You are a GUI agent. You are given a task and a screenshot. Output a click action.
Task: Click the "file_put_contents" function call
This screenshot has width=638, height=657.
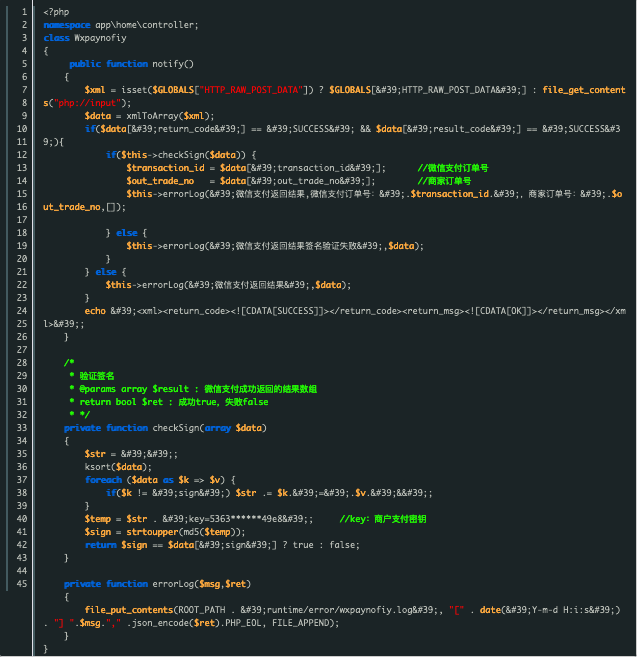click(129, 610)
